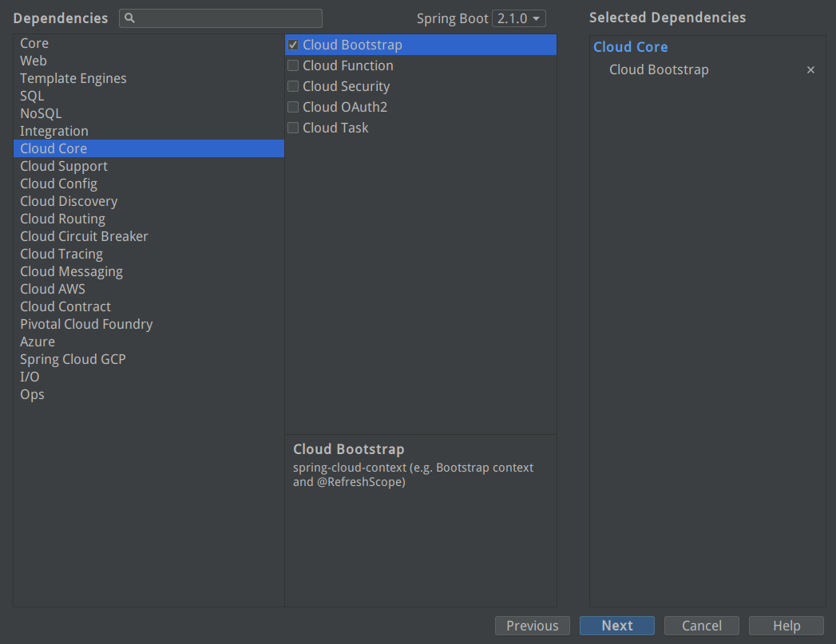Click the Cloud Function label
The height and width of the screenshot is (644, 836).
tap(348, 65)
